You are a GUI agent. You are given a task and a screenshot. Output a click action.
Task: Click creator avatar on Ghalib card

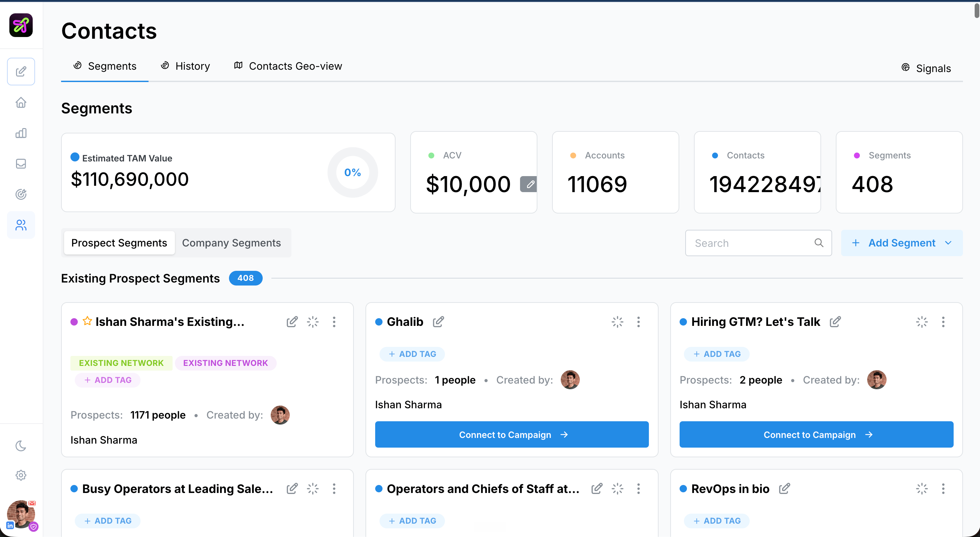click(570, 380)
